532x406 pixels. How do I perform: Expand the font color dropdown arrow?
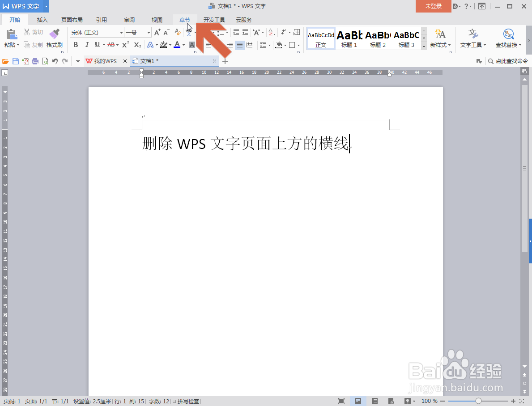coord(183,45)
